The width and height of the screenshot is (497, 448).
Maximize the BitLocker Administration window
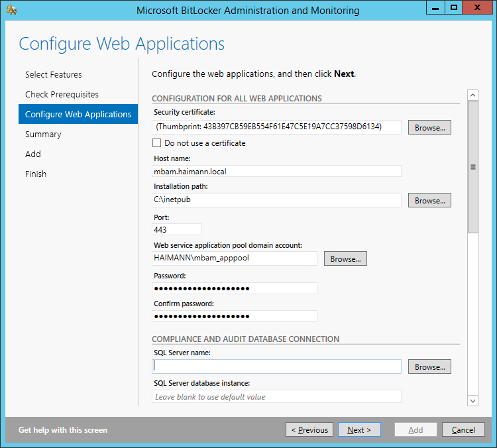[454, 7]
